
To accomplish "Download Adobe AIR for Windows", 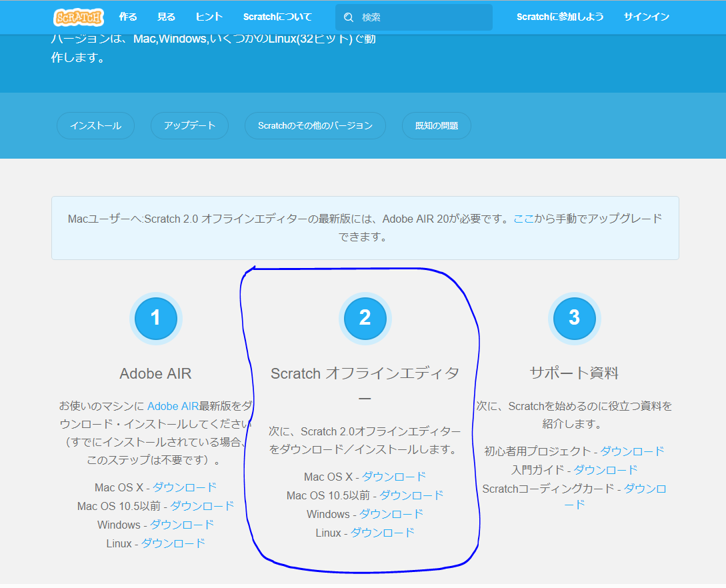I will click(182, 525).
